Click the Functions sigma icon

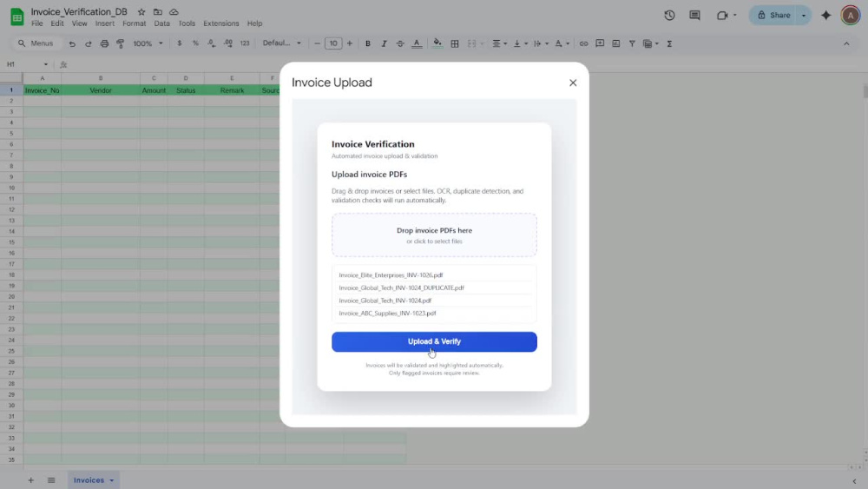669,43
